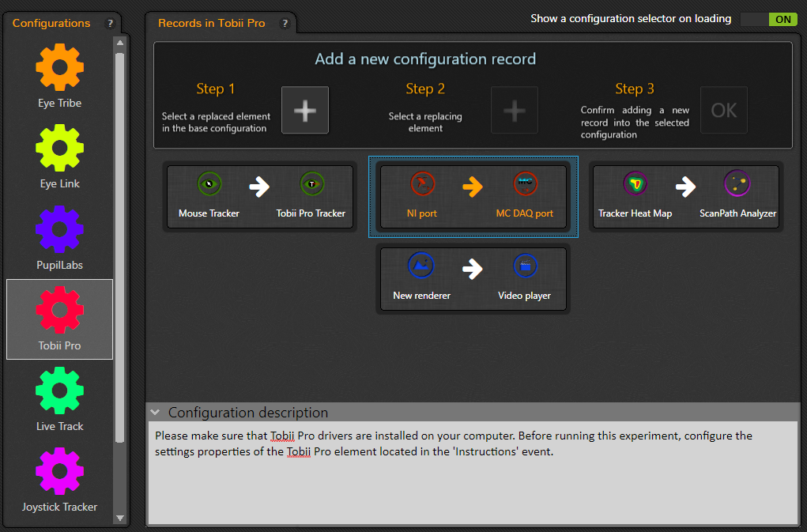Click the 'ScanPath Analyzer' label

(737, 213)
